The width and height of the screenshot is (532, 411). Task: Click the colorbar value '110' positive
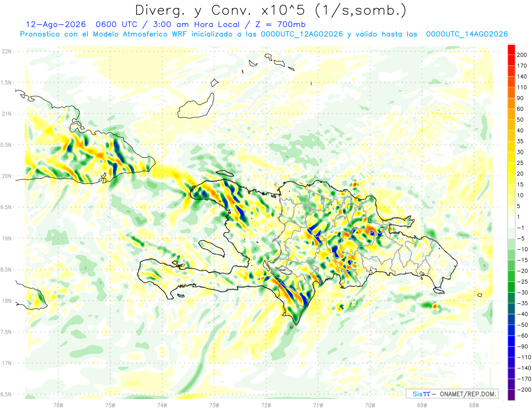(522, 87)
